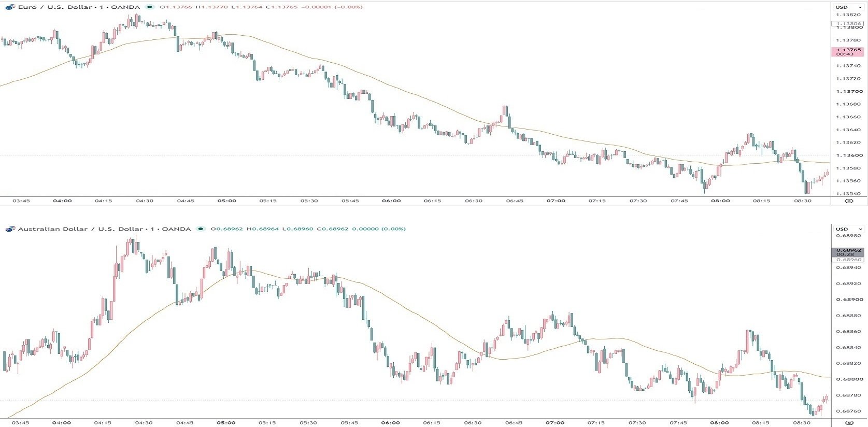This screenshot has height=427, width=868.
Task: Click the 1.13780 price scale label
Action: 848,40
